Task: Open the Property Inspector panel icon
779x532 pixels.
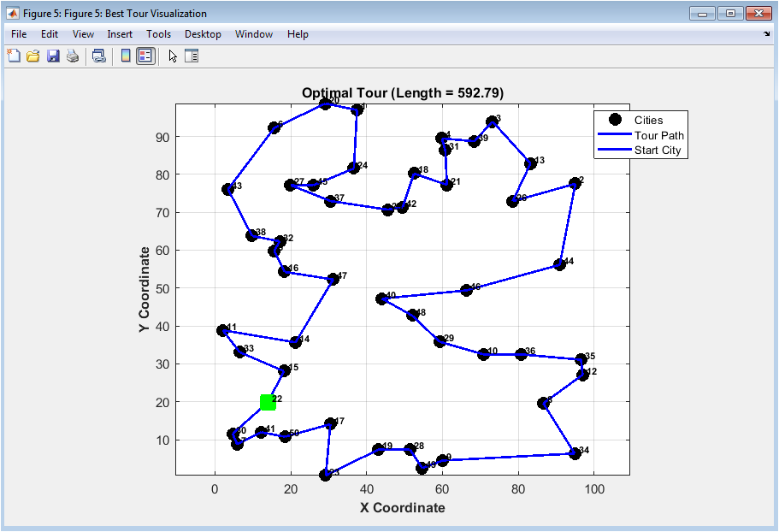Action: [x=192, y=56]
